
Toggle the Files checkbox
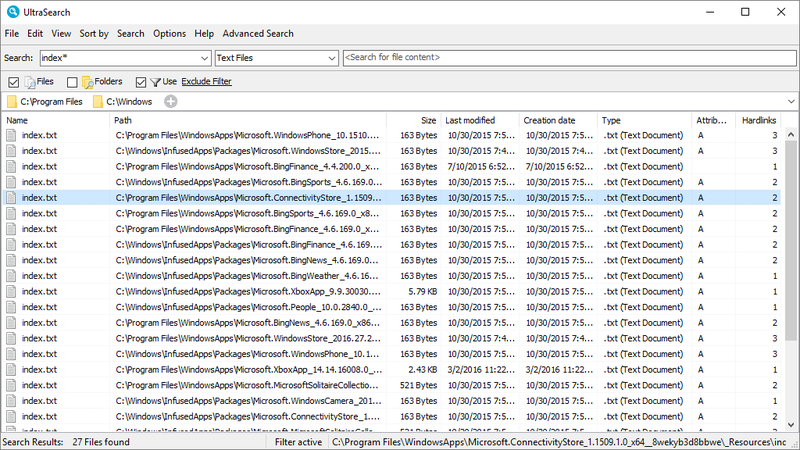(13, 81)
